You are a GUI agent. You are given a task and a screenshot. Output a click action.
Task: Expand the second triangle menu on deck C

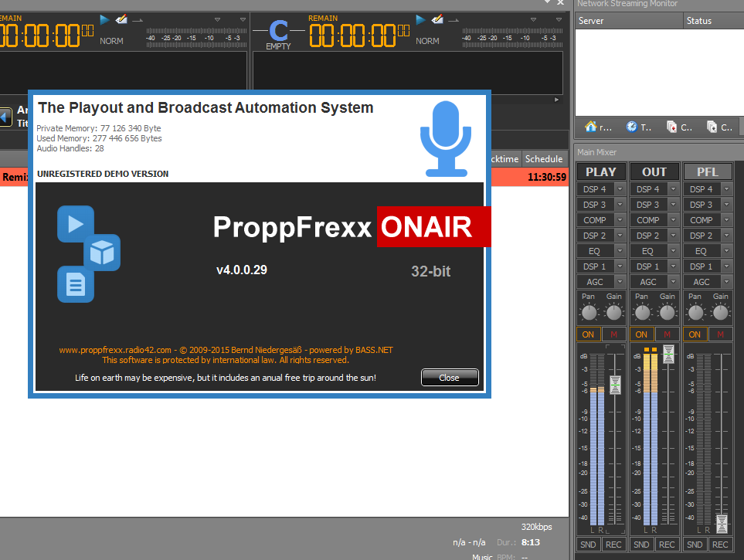click(x=559, y=19)
